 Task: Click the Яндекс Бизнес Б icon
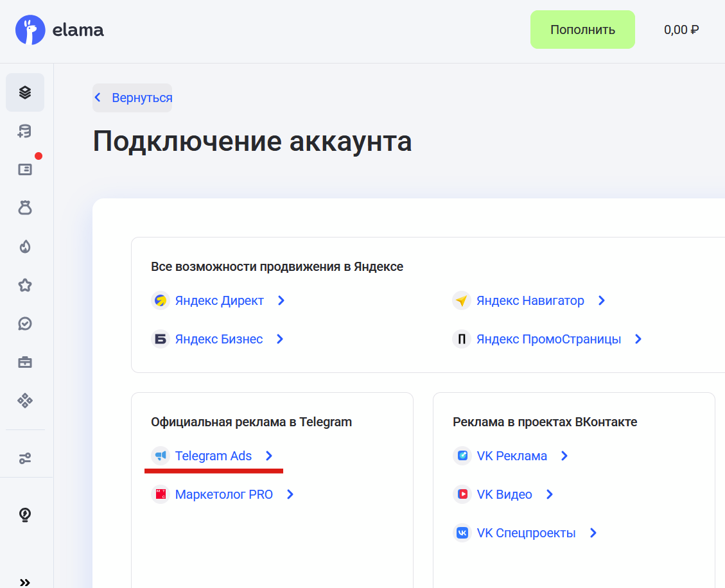pyautogui.click(x=161, y=339)
